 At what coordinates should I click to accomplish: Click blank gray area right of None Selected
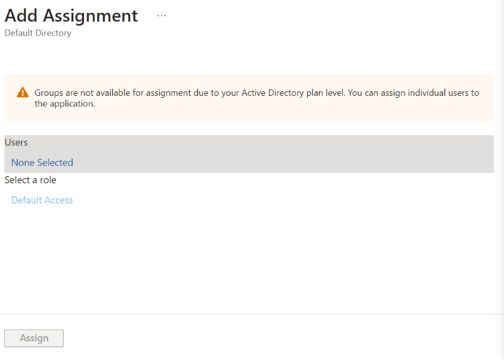pyautogui.click(x=283, y=162)
